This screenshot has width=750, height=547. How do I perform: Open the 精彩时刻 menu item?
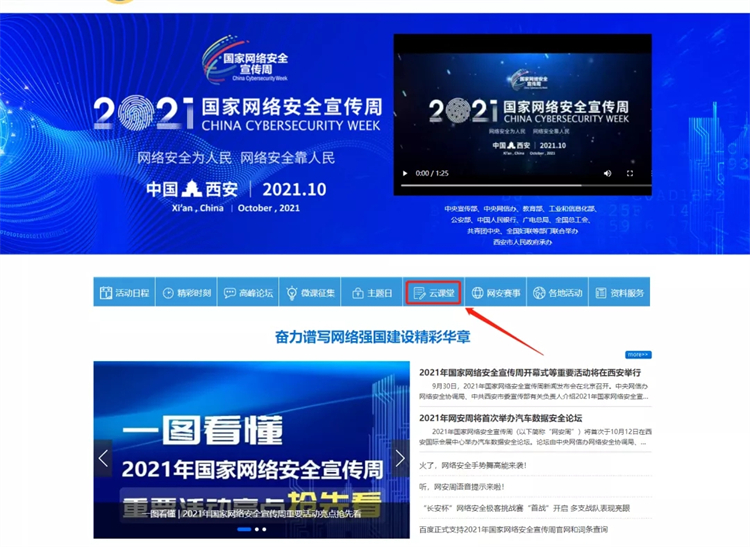pyautogui.click(x=187, y=293)
